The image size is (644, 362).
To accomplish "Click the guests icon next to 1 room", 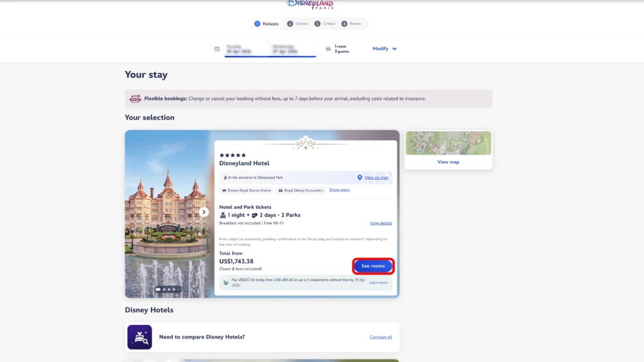I will pyautogui.click(x=328, y=48).
